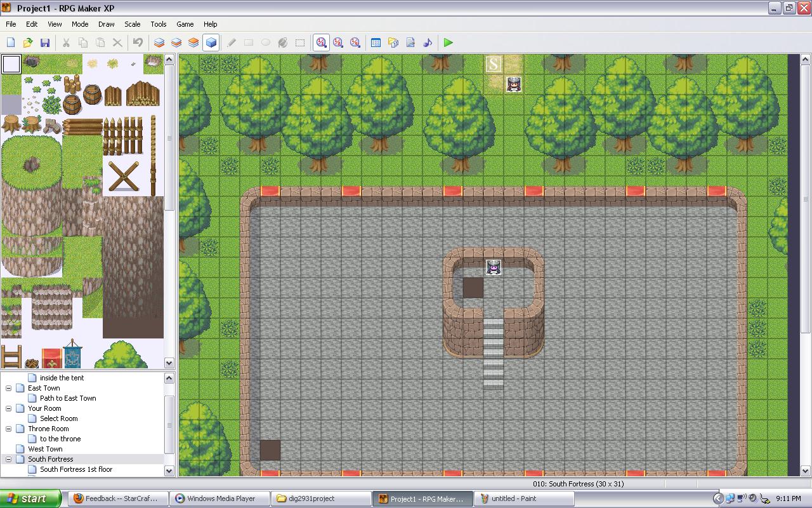
Task: Select the 'inside the tent' map
Action: [62, 378]
